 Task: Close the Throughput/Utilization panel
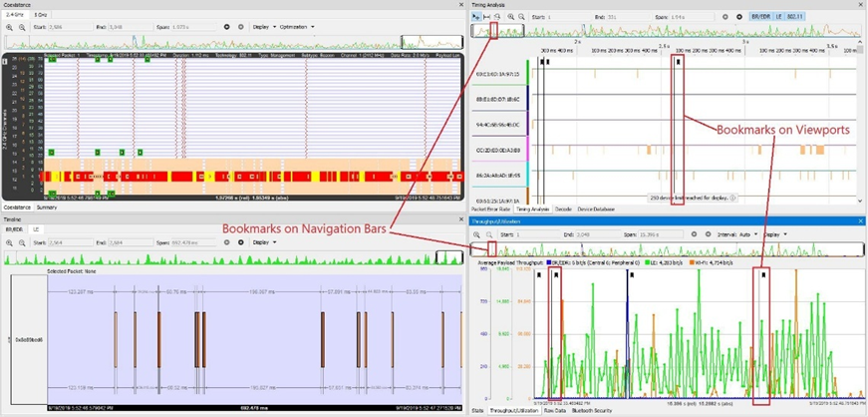tap(861, 220)
